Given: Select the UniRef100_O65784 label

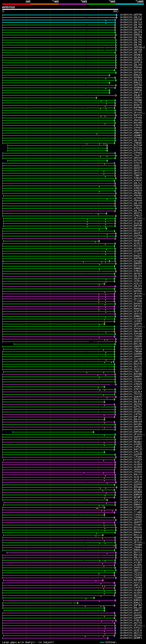Looking at the screenshot, I should click(131, 85).
